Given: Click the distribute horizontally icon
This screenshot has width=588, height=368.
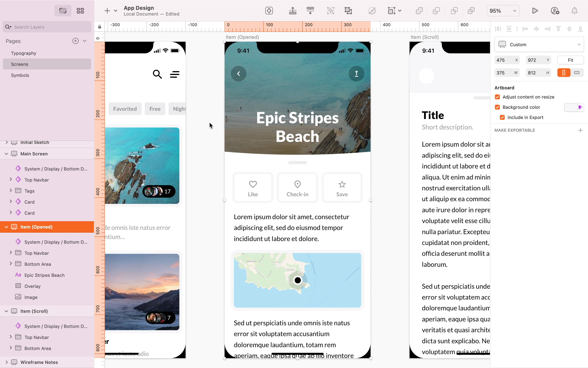Looking at the screenshot, I should (498, 29).
